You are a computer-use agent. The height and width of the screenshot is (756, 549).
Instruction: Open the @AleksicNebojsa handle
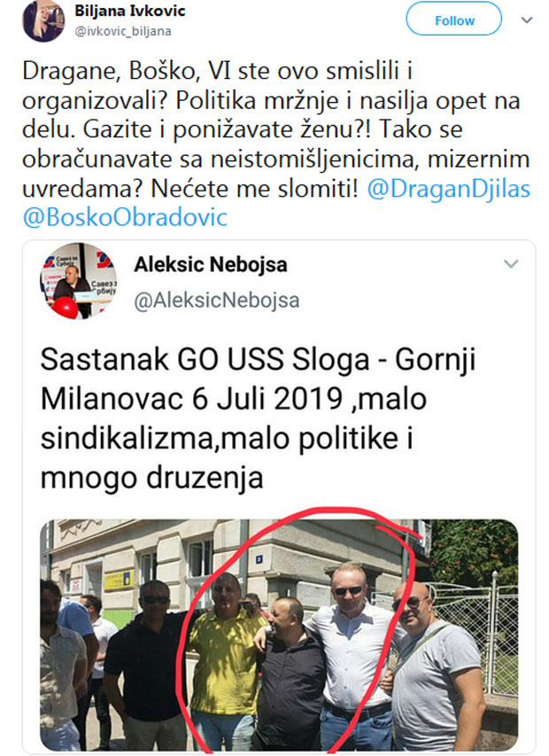(217, 300)
